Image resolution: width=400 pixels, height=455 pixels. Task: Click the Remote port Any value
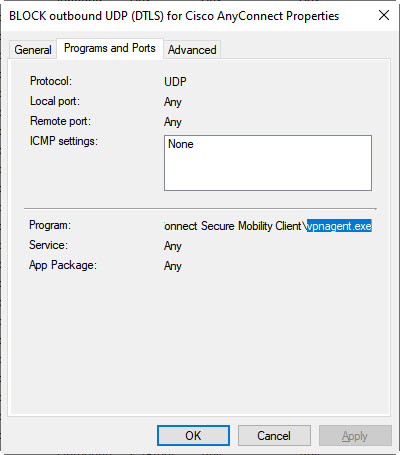(x=173, y=122)
